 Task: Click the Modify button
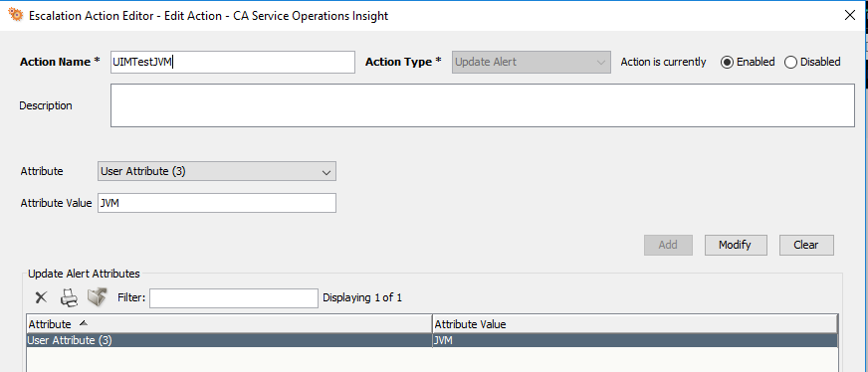click(x=736, y=245)
